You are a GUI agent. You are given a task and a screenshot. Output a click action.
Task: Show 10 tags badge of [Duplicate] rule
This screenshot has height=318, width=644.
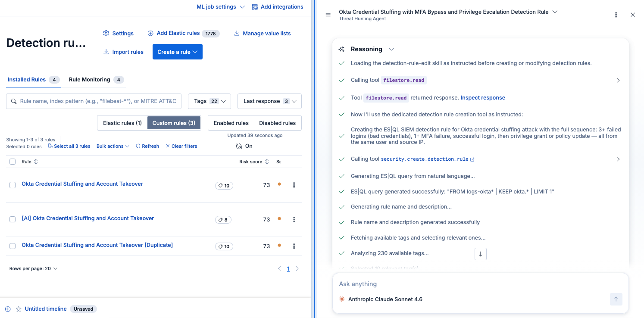[224, 246]
